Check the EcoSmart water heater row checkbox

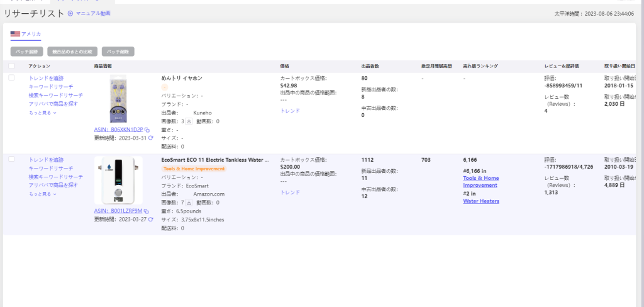pyautogui.click(x=12, y=160)
